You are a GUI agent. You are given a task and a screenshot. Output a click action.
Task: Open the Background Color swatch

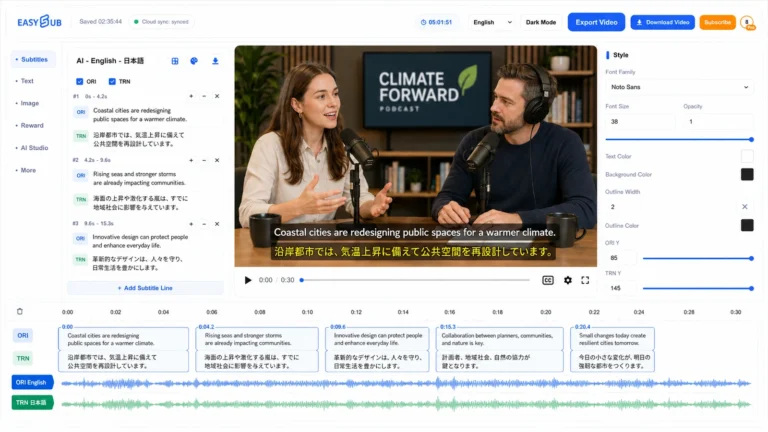[x=747, y=174]
